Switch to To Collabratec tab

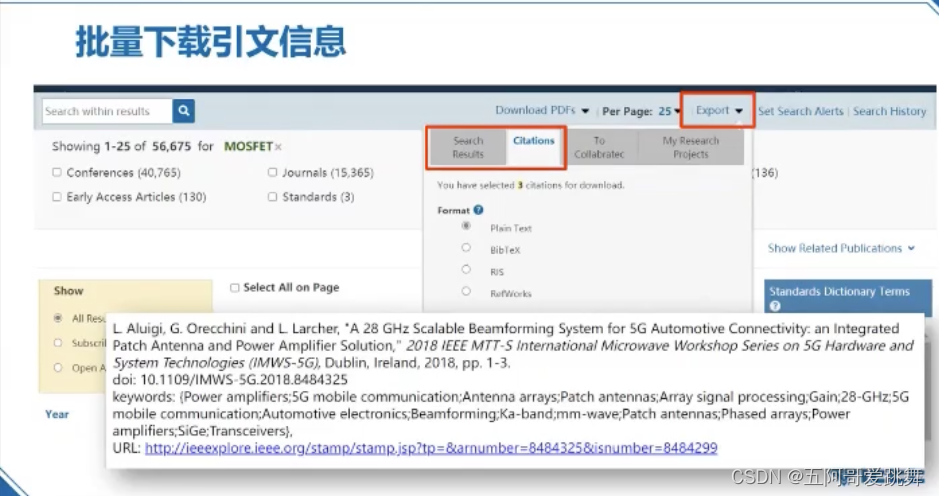(599, 147)
